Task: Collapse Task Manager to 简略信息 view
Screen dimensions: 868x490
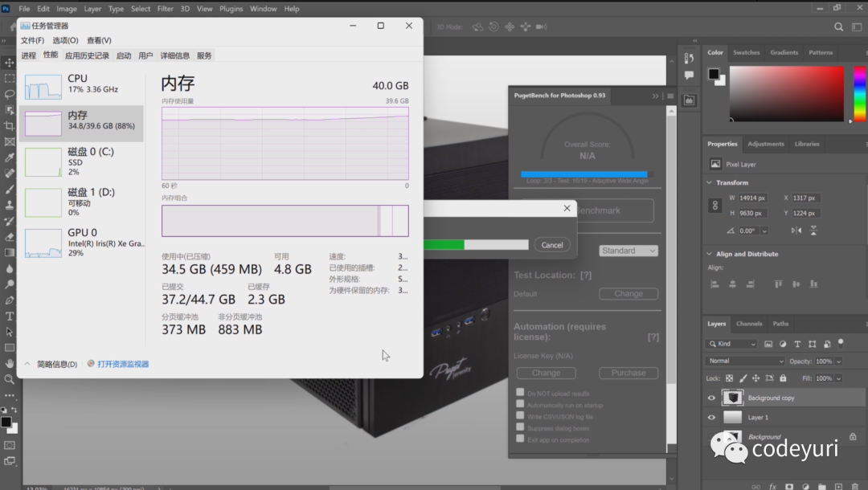Action: point(51,364)
